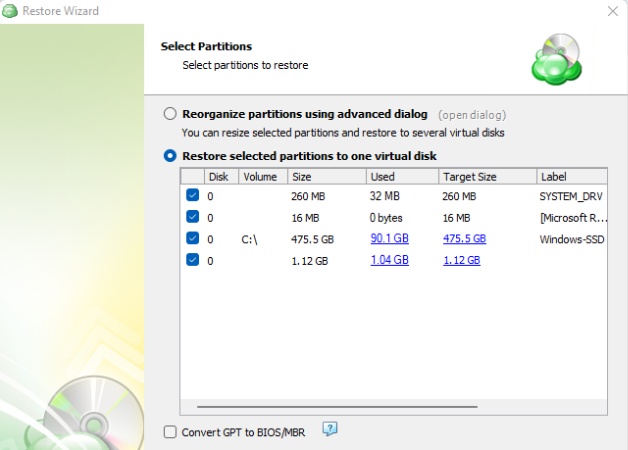Screen dimensions: 628x450
Task: Uncheck the 1.12 GB partition checkbox
Action: click(x=193, y=260)
